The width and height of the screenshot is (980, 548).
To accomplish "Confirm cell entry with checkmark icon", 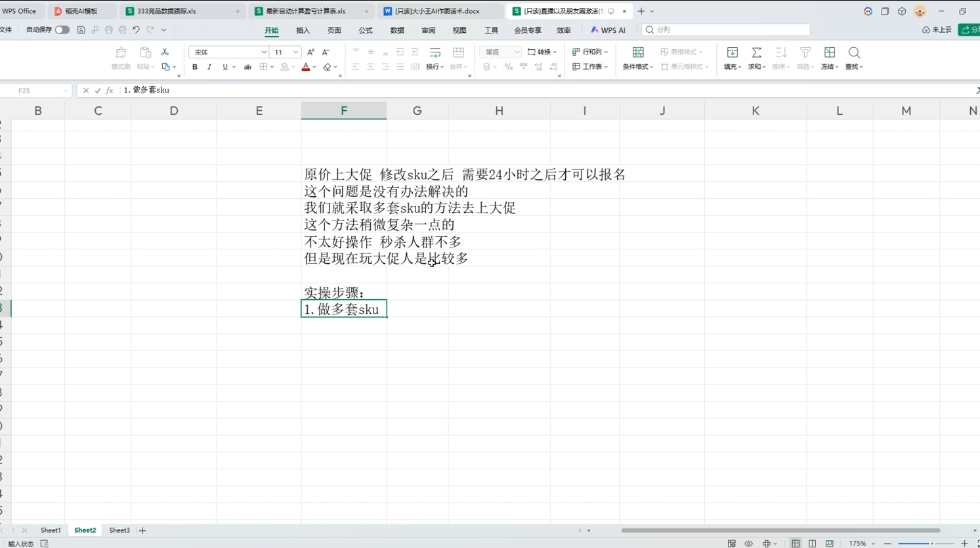I will point(98,91).
